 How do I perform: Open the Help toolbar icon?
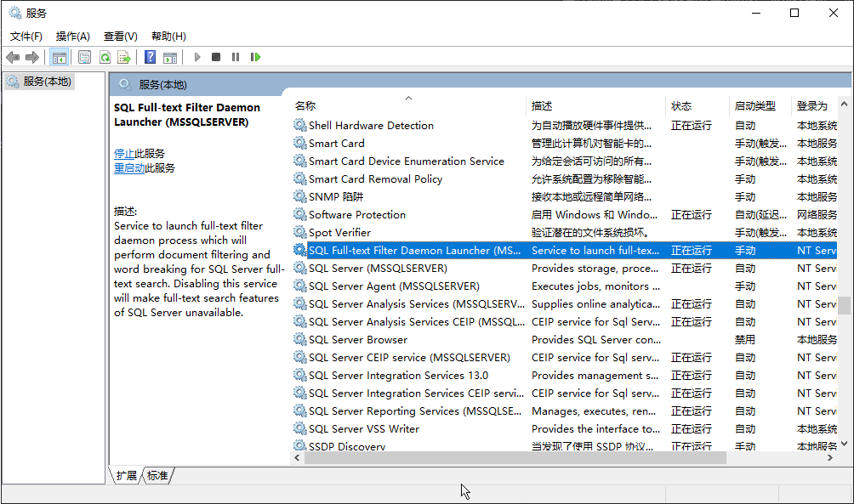pyautogui.click(x=151, y=57)
